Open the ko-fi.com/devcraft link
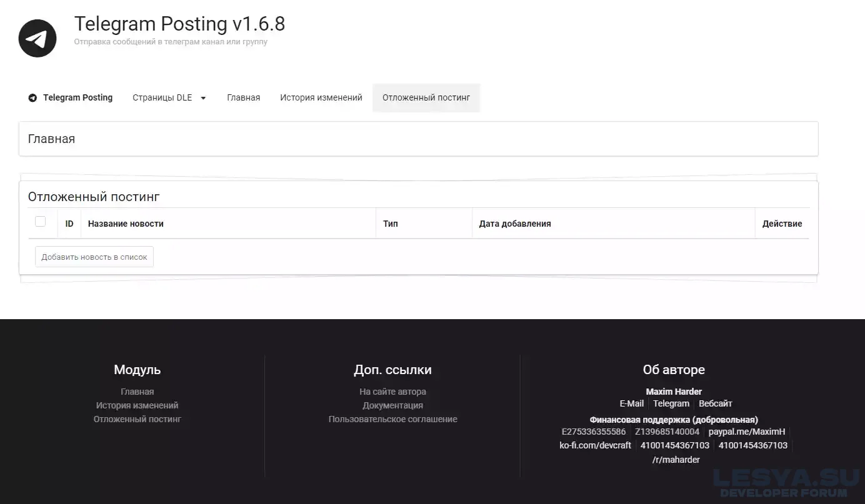The image size is (865, 504). 595,445
